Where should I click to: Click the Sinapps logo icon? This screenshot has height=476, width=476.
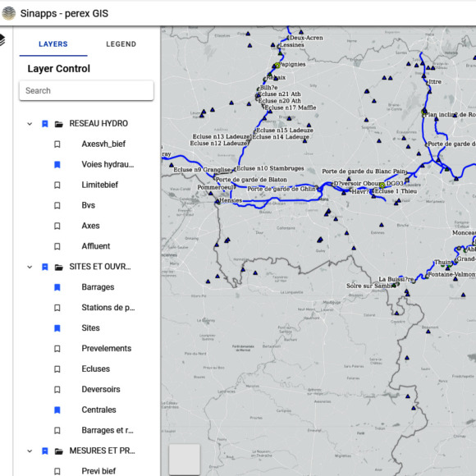tap(8, 13)
